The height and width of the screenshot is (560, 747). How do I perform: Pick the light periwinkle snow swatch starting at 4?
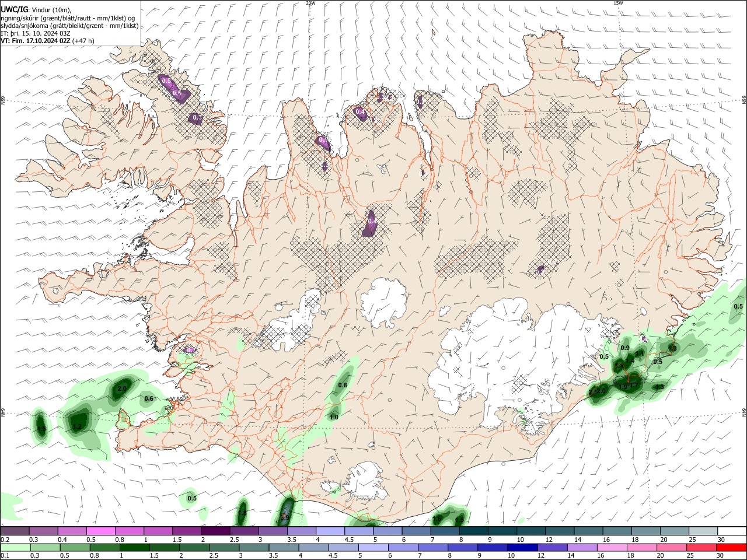coord(330,531)
